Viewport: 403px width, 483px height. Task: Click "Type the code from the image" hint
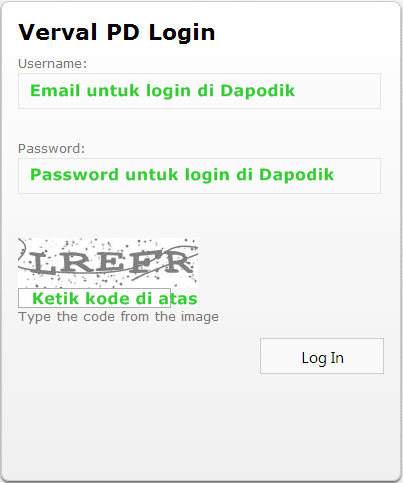click(119, 317)
